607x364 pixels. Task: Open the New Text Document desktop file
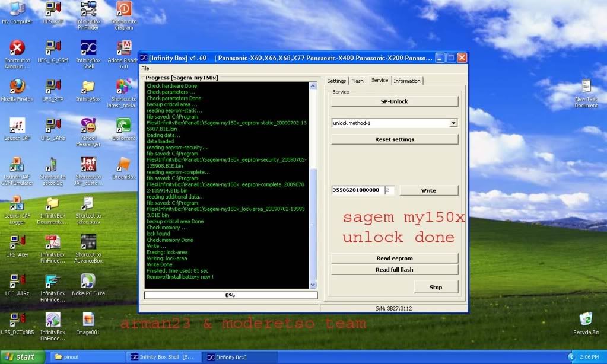click(x=586, y=93)
